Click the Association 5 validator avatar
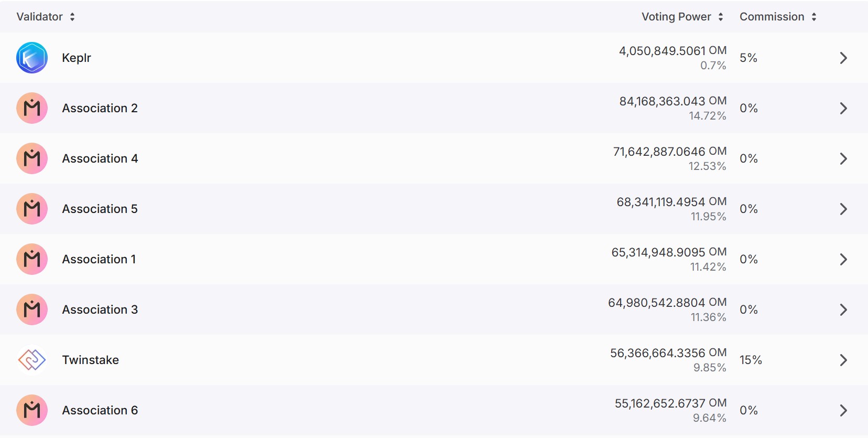This screenshot has height=438, width=868. click(x=32, y=209)
